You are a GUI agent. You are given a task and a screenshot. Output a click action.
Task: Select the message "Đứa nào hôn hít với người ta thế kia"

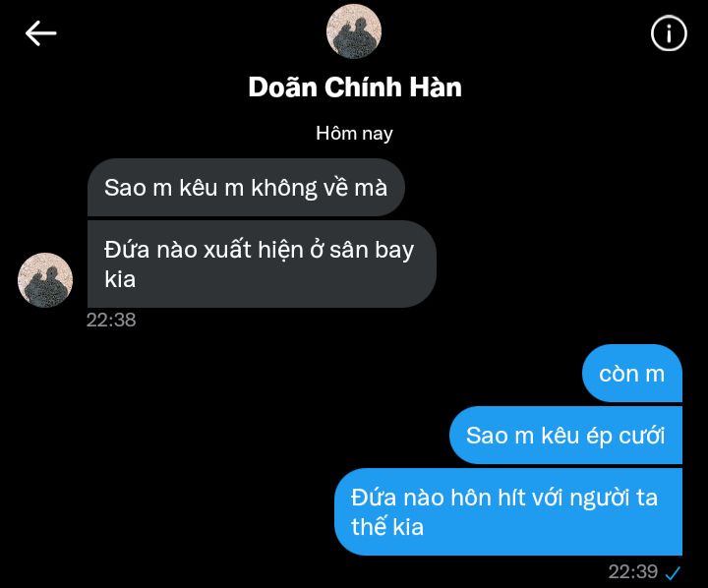(x=508, y=511)
